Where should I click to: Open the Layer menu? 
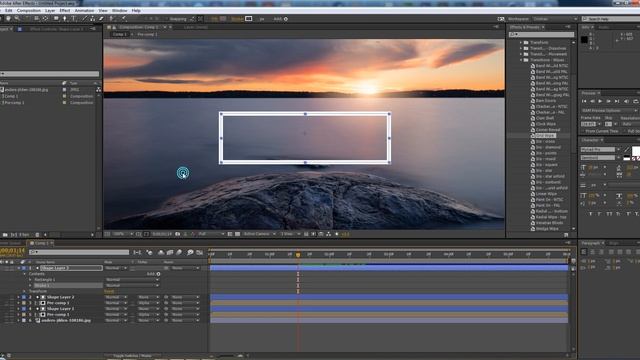click(50, 11)
